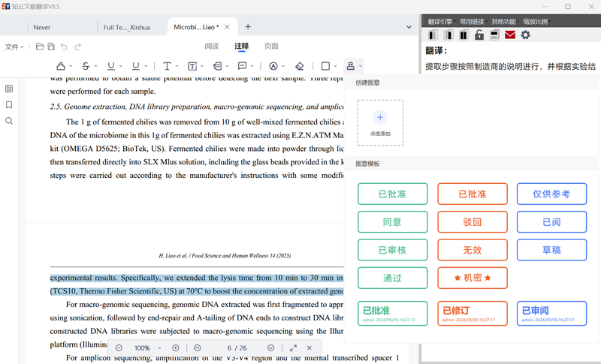Switch to the 阅读 reading tab
This screenshot has height=364, width=601.
coord(212,47)
